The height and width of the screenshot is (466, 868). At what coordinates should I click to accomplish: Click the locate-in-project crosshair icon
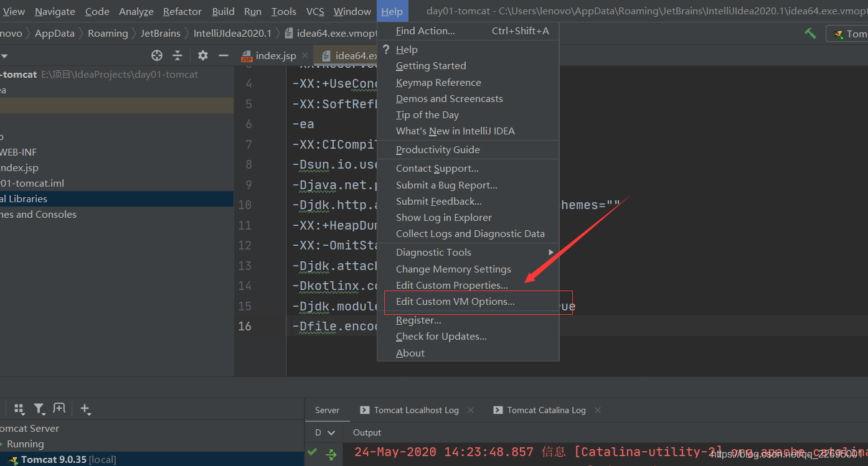tap(157, 55)
